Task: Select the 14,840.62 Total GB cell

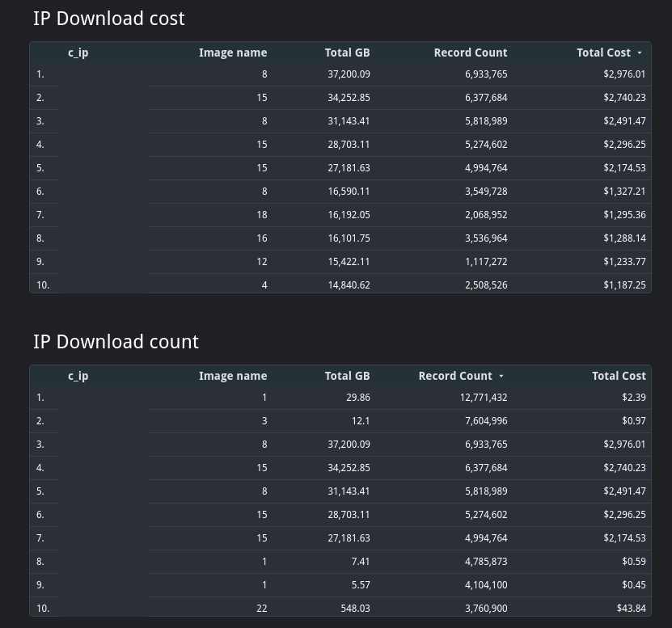Action: point(349,285)
